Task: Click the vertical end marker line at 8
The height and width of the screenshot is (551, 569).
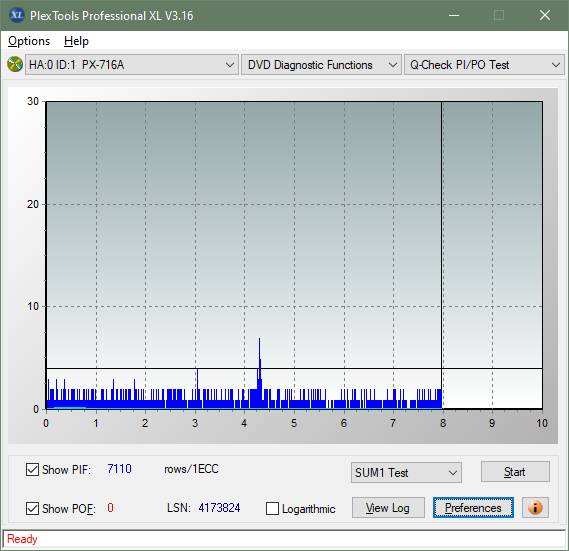Action: point(442,255)
